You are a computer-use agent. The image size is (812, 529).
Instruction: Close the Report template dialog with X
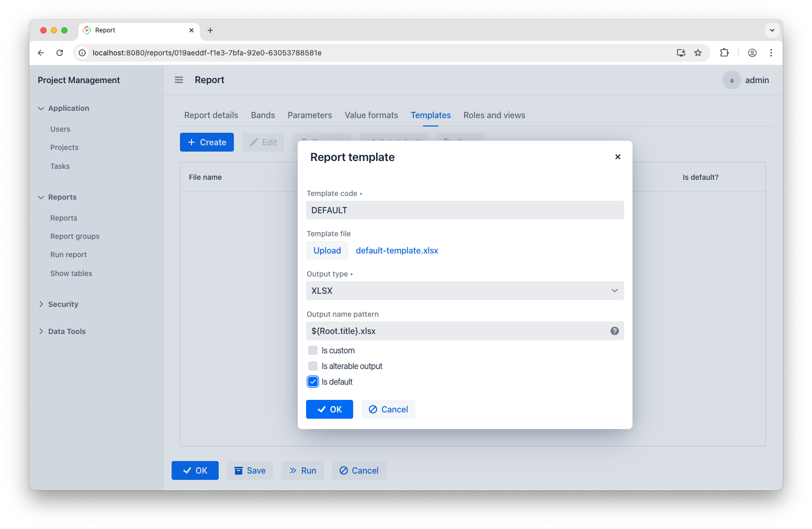(x=617, y=157)
